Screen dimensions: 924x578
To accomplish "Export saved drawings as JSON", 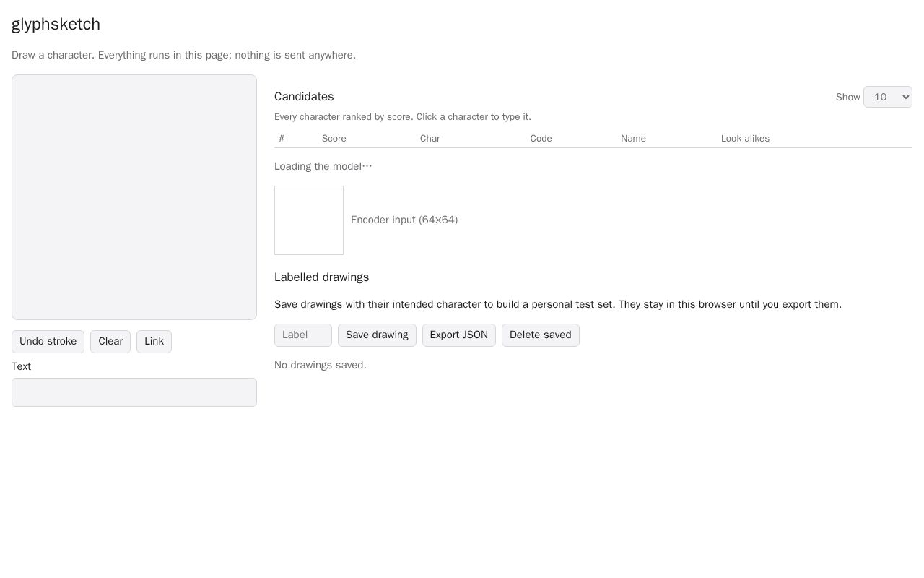I will click(x=459, y=335).
